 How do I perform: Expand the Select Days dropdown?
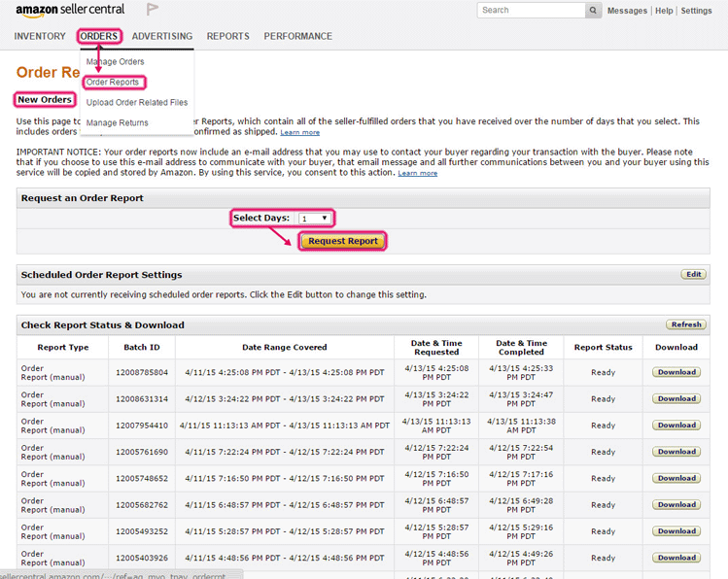coord(315,218)
